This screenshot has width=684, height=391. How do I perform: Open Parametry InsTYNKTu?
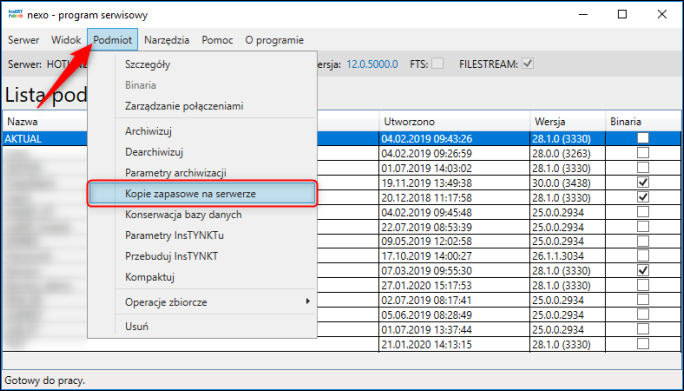click(x=202, y=235)
